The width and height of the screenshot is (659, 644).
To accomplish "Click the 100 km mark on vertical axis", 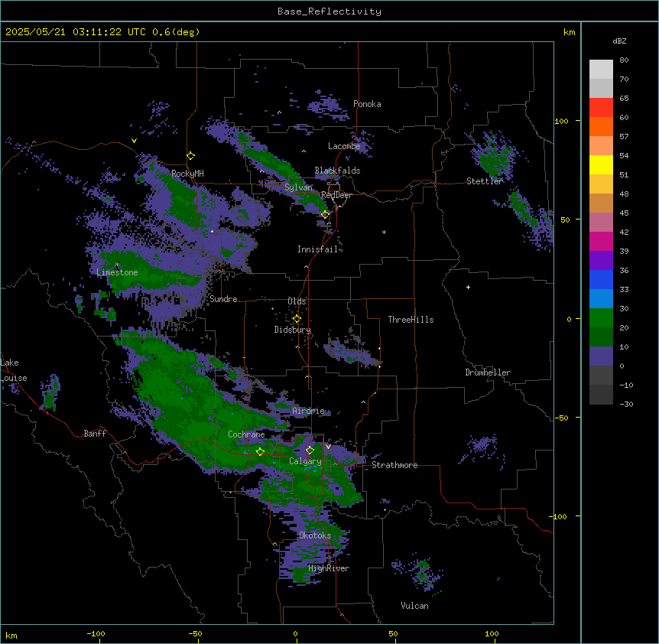I will click(561, 121).
